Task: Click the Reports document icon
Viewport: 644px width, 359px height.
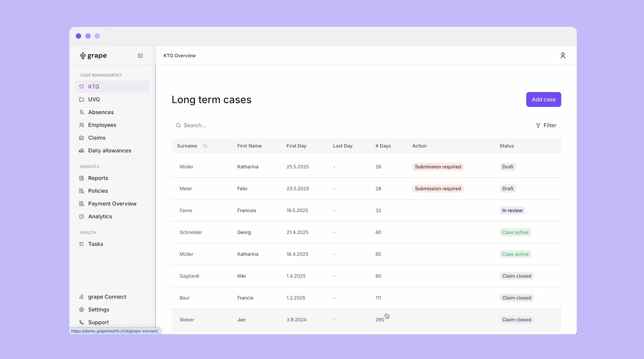Action: click(82, 178)
